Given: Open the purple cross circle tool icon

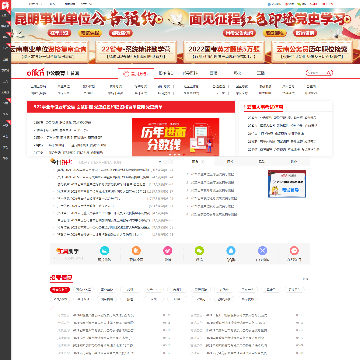Looking at the screenshot, I should point(262,251).
